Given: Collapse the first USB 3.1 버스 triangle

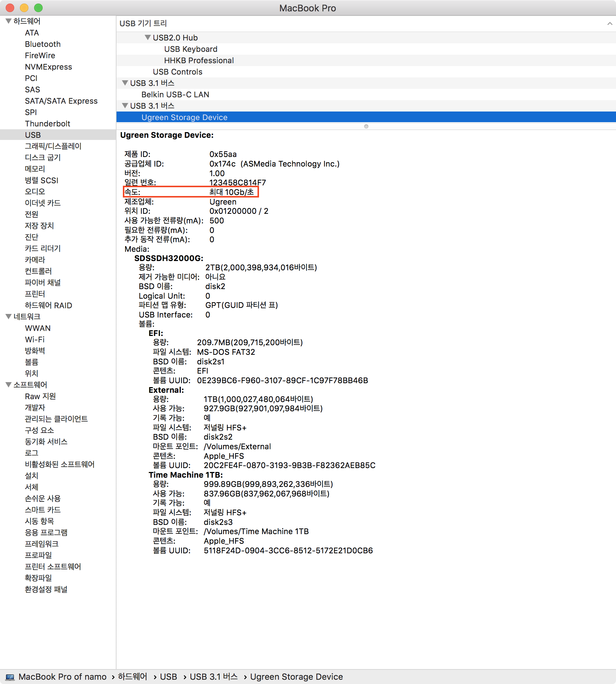Looking at the screenshot, I should 125,83.
